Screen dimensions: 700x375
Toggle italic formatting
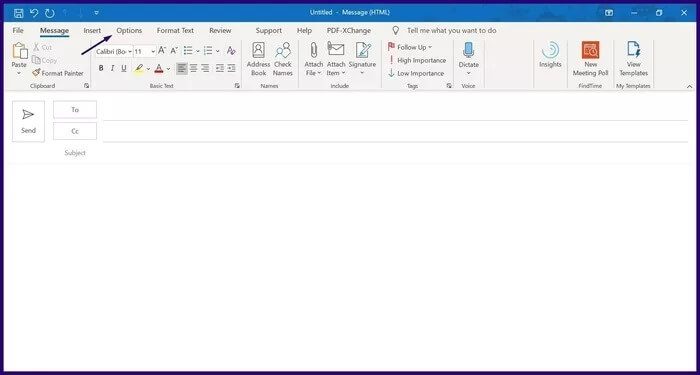112,68
